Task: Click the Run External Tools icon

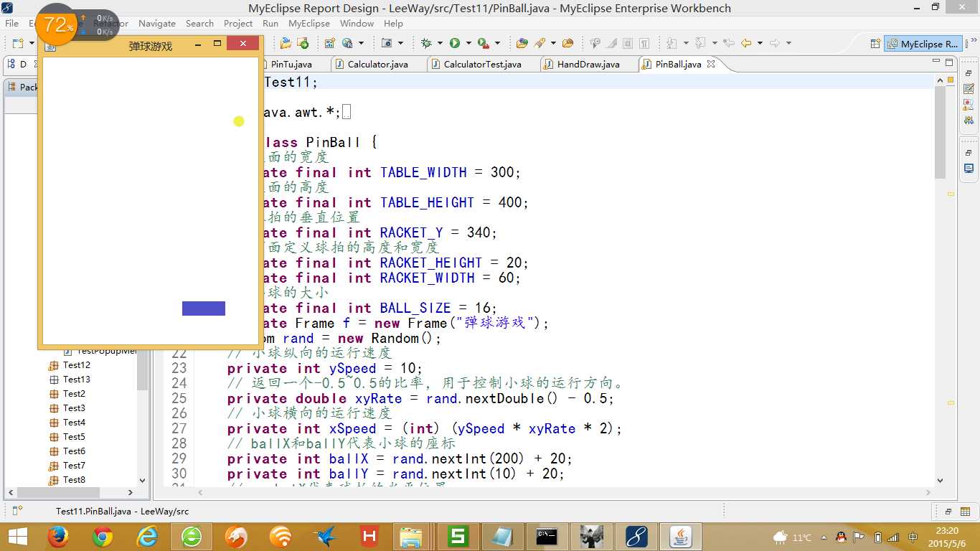Action: pyautogui.click(x=483, y=44)
